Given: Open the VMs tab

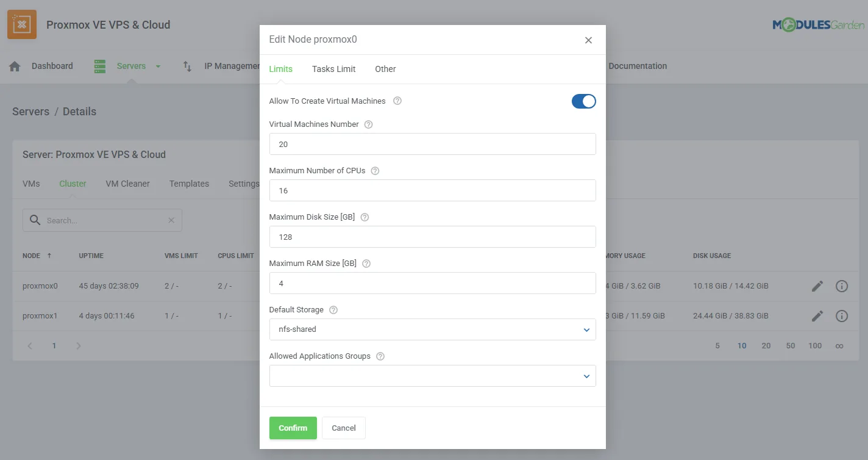Looking at the screenshot, I should click(x=31, y=184).
